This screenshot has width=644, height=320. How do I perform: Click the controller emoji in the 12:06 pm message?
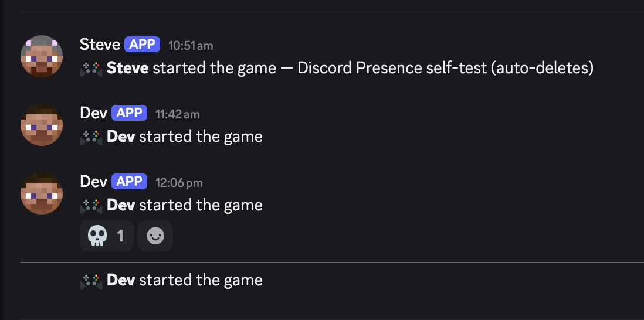91,206
